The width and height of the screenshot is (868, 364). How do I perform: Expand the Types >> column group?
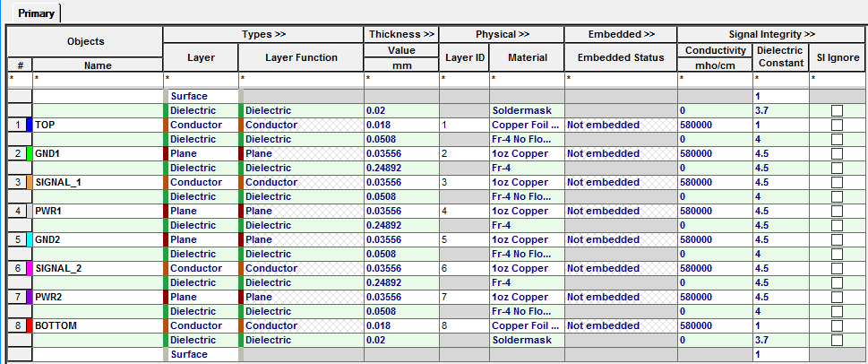click(263, 34)
